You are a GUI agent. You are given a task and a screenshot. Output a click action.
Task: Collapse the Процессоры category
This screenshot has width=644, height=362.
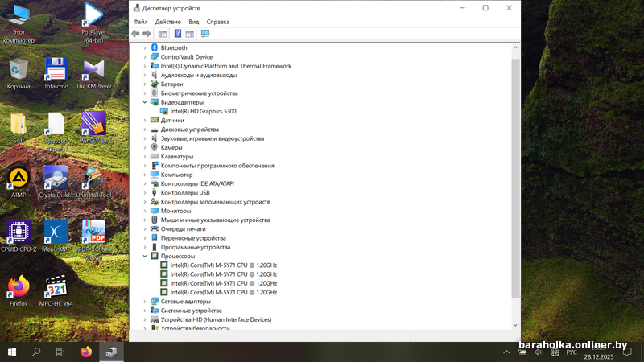pos(145,256)
